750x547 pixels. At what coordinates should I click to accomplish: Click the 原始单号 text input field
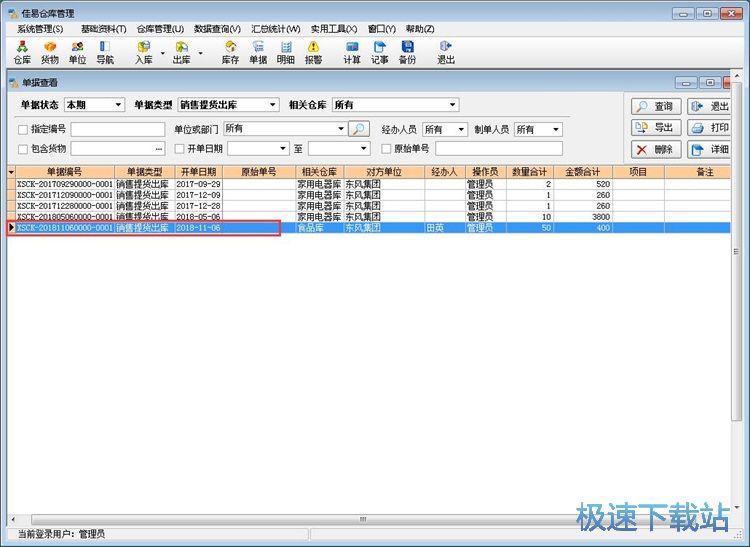point(499,149)
